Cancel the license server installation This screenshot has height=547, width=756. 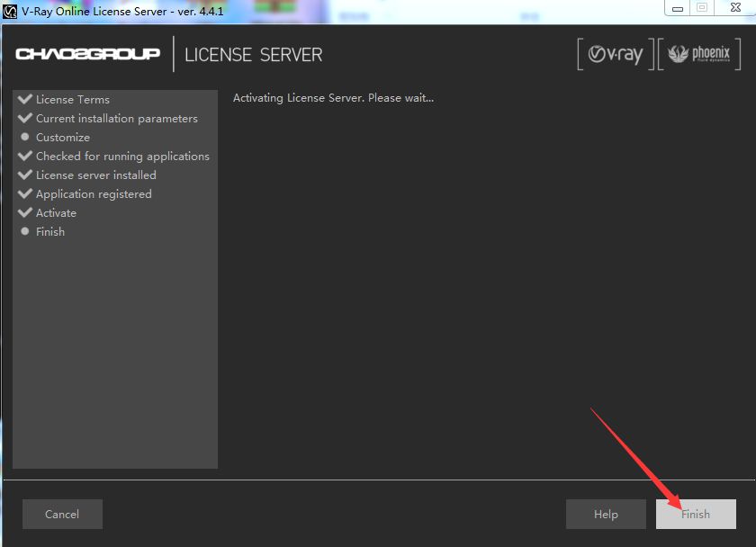[62, 514]
